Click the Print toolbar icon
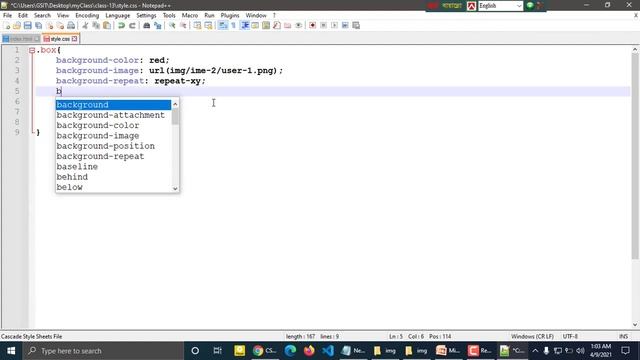 tap(71, 25)
